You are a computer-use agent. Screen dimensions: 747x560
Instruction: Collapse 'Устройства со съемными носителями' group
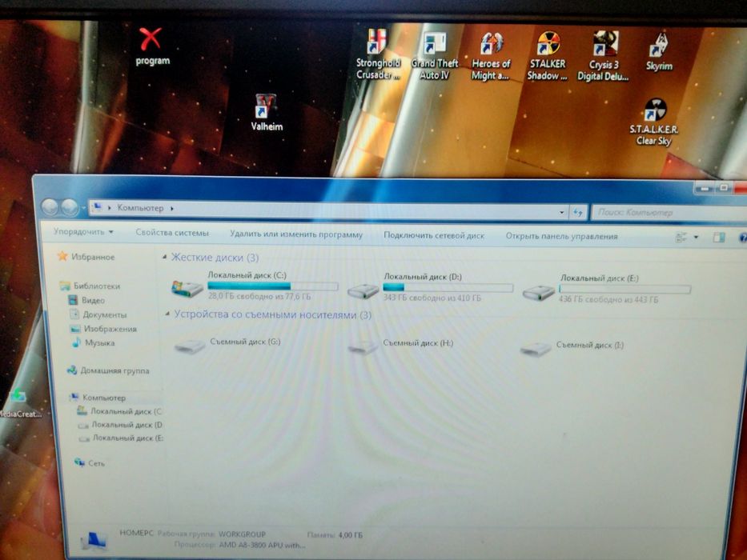coord(167,314)
